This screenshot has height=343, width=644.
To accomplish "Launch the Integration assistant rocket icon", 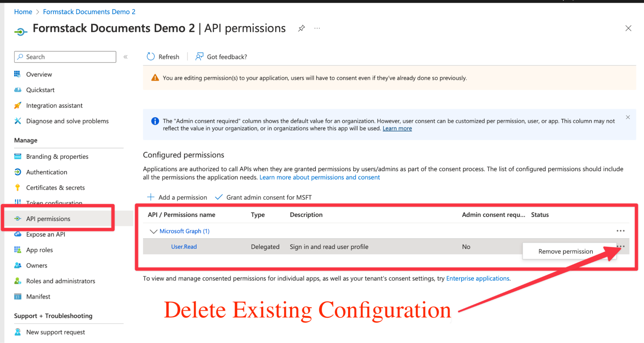I will coord(18,106).
